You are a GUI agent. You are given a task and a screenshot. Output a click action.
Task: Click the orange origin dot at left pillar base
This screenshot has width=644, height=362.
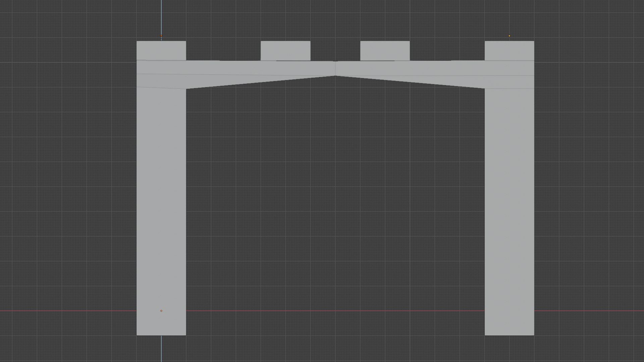point(161,311)
